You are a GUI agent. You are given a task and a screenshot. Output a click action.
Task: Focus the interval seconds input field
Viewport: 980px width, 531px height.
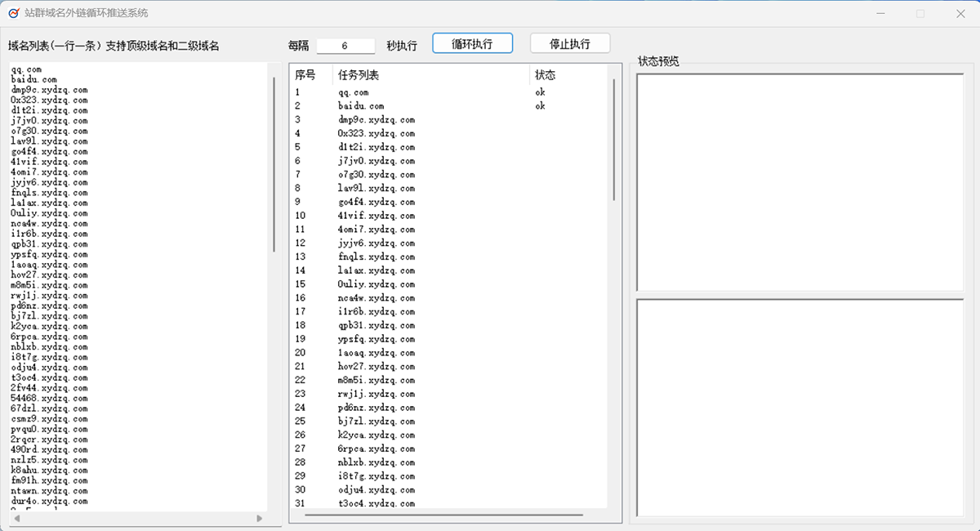pos(345,46)
